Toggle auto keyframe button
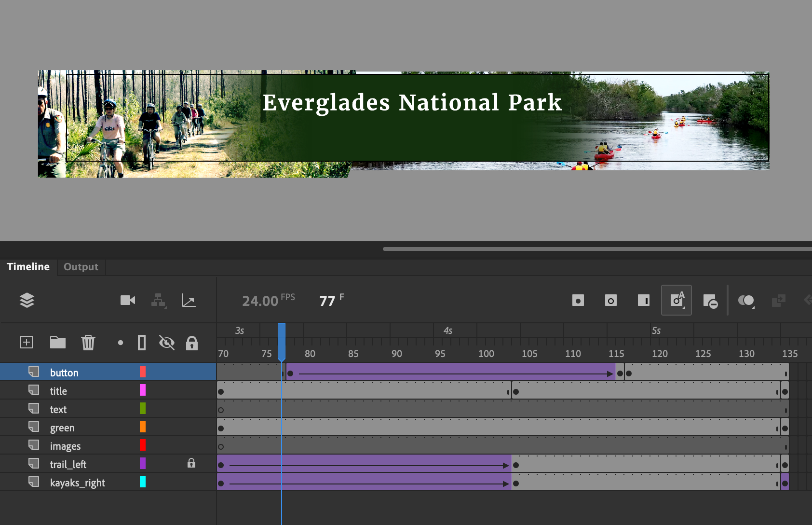 coord(676,300)
